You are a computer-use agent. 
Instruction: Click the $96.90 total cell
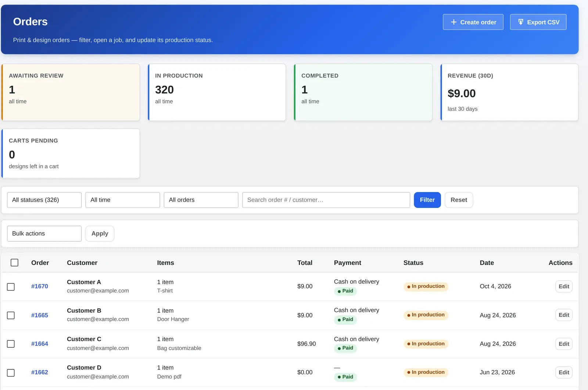click(x=306, y=344)
